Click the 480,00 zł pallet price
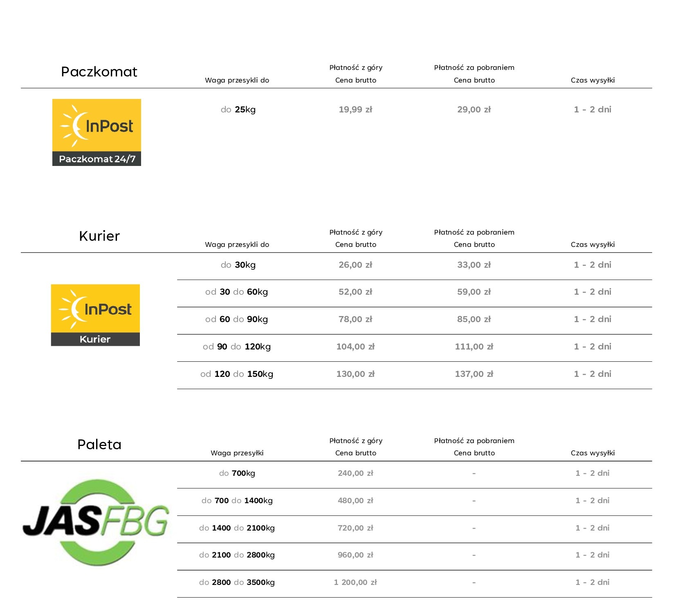 (355, 501)
